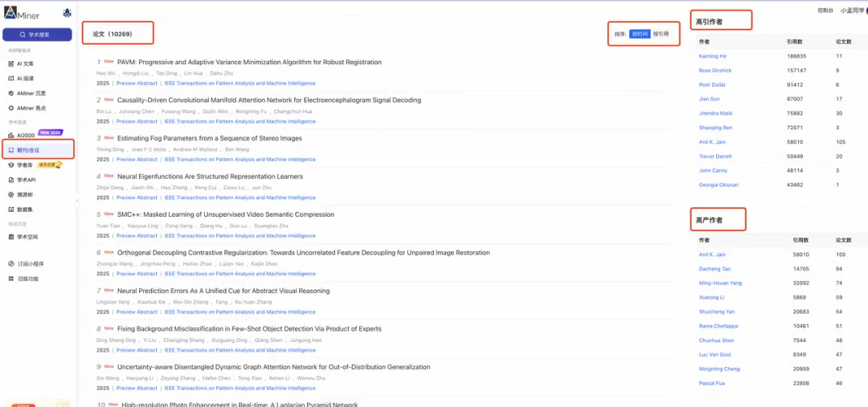This screenshot has width=868, height=407.
Task: Open AMiner 亮点 in sidebar
Action: pyautogui.click(x=27, y=108)
